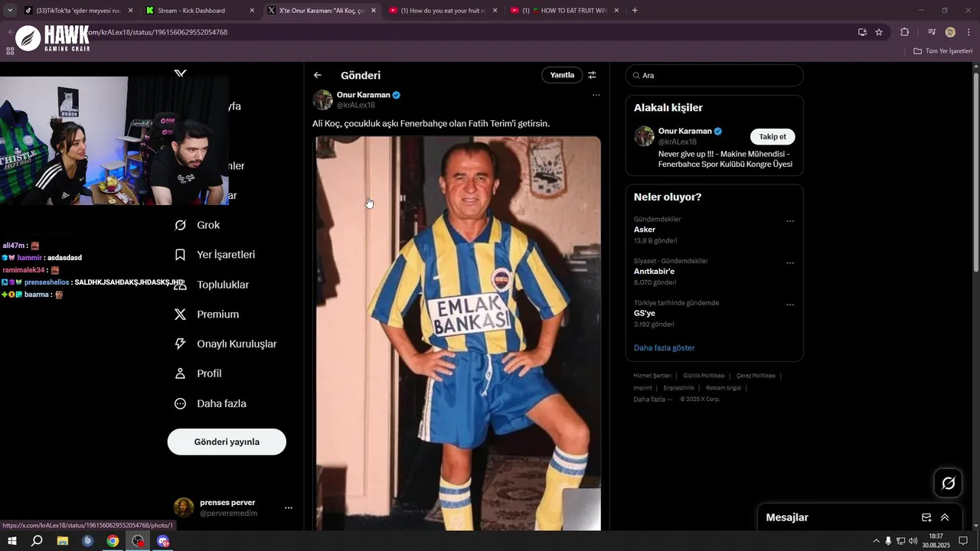Open Premium in the sidebar
The width and height of the screenshot is (980, 551).
207,315
